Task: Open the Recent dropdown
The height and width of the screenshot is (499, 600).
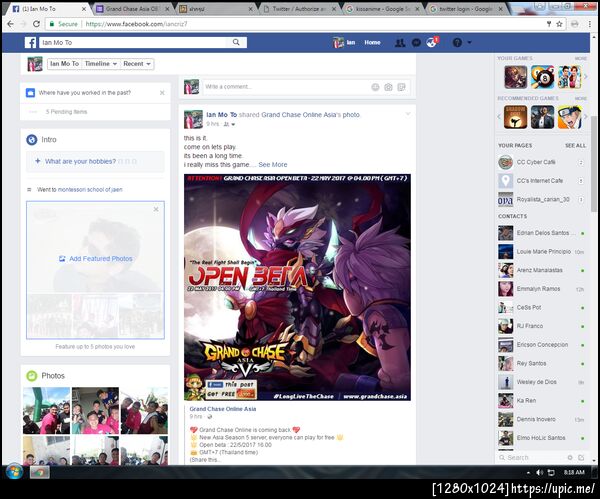Action: coord(137,64)
